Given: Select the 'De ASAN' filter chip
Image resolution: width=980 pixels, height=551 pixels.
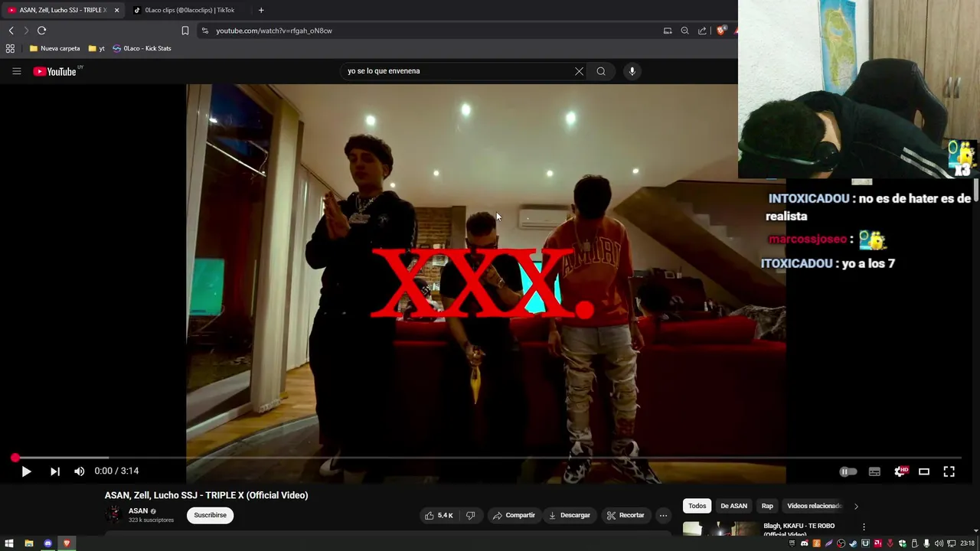Looking at the screenshot, I should (733, 506).
